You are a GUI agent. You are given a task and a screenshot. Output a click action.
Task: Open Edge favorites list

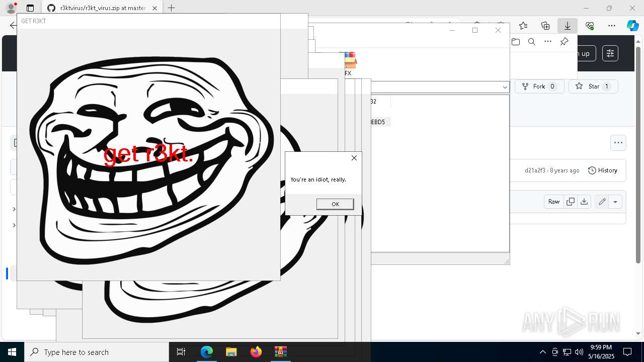[x=523, y=26]
